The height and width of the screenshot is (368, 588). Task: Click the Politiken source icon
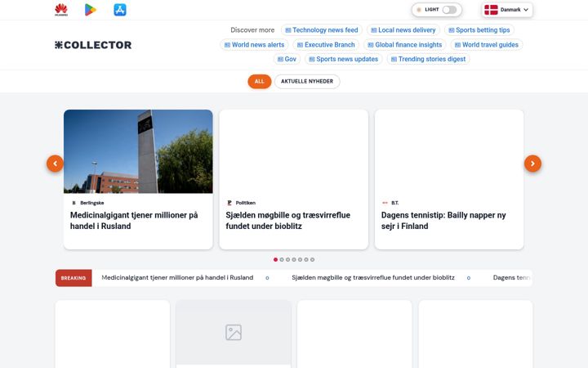point(229,203)
